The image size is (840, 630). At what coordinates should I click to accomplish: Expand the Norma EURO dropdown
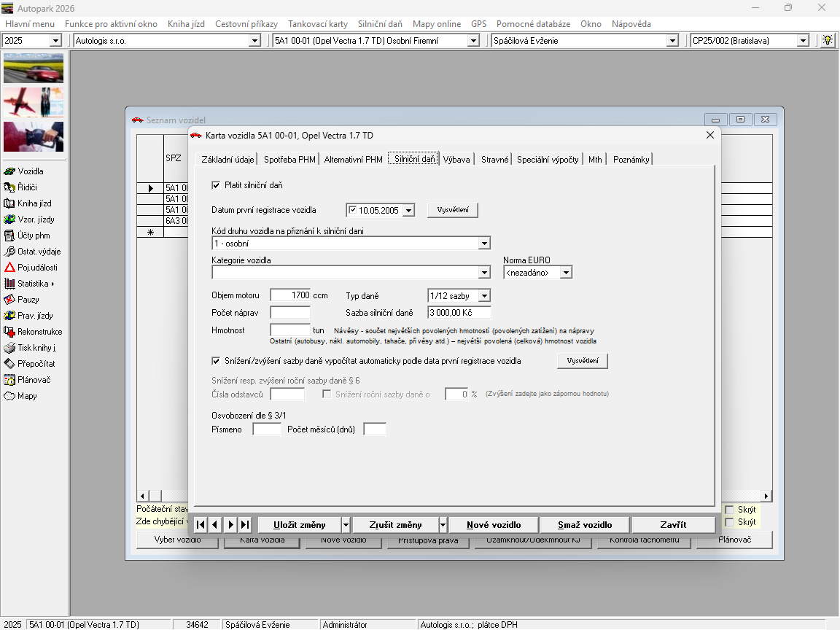pyautogui.click(x=566, y=273)
